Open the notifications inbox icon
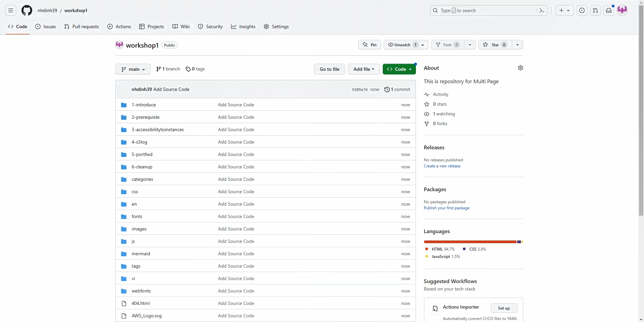Image resolution: width=644 pixels, height=322 pixels. point(609,10)
